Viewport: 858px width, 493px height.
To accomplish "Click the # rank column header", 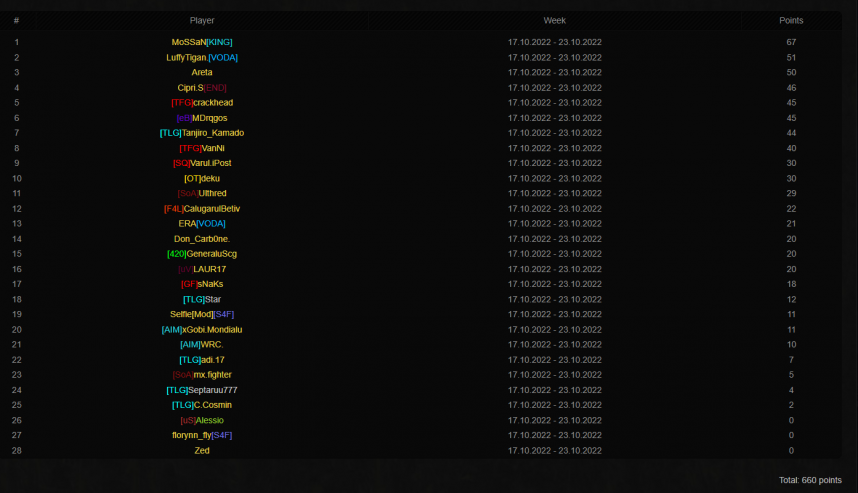I will (16, 20).
